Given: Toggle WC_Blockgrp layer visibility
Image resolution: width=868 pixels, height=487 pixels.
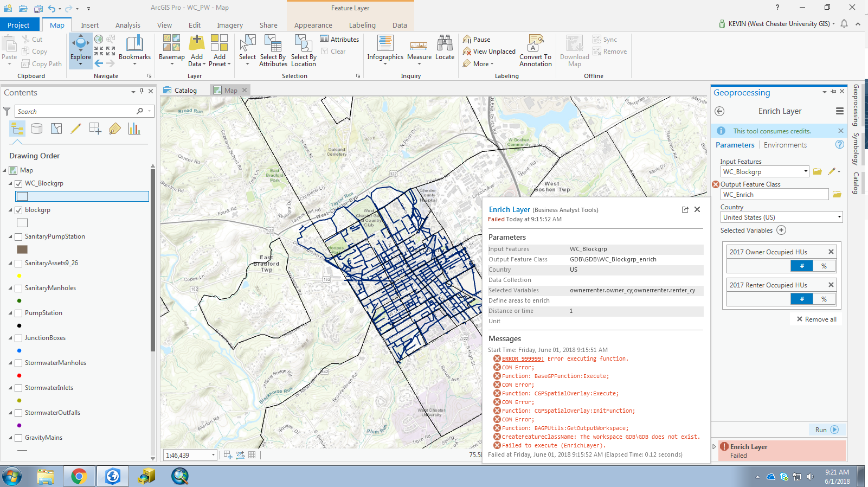Looking at the screenshot, I should 19,184.
